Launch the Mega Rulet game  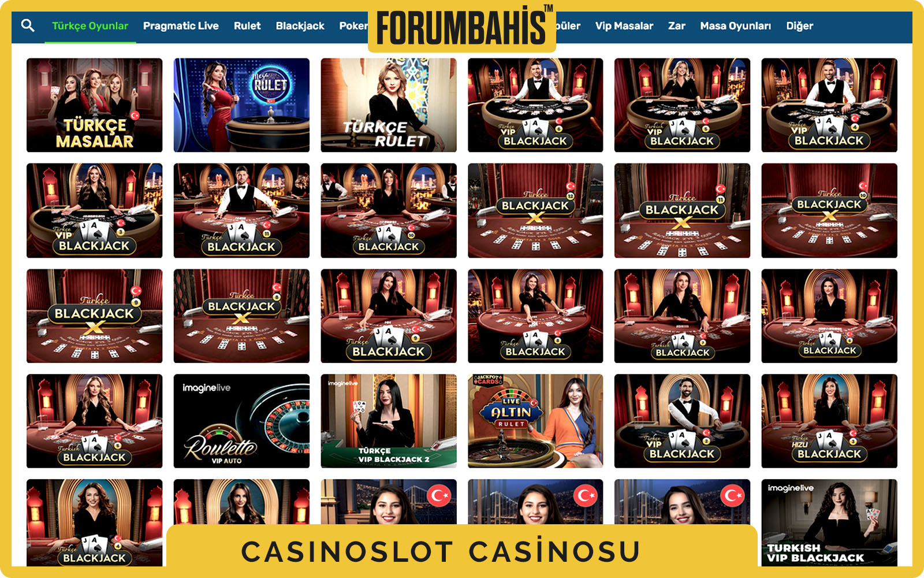[241, 105]
